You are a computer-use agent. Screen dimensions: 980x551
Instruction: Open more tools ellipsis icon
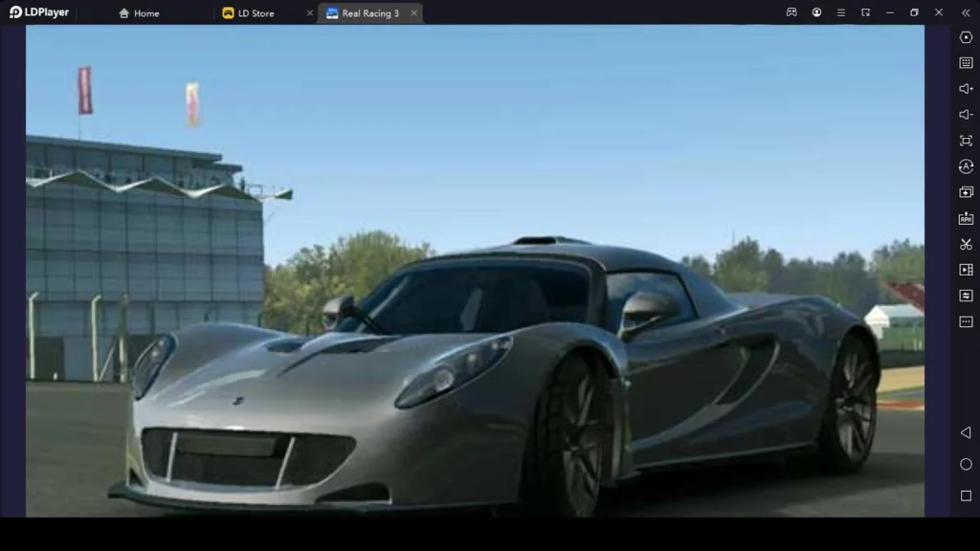[966, 321]
